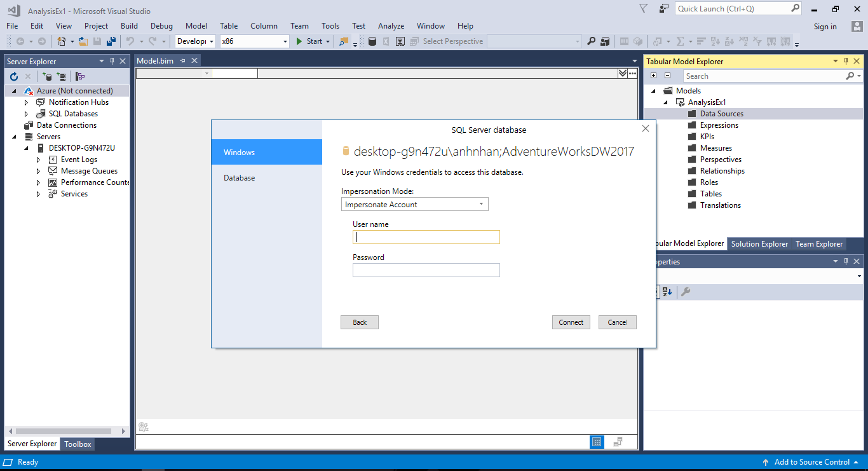
Task: Click the Cancel button in dialog
Action: coord(618,322)
